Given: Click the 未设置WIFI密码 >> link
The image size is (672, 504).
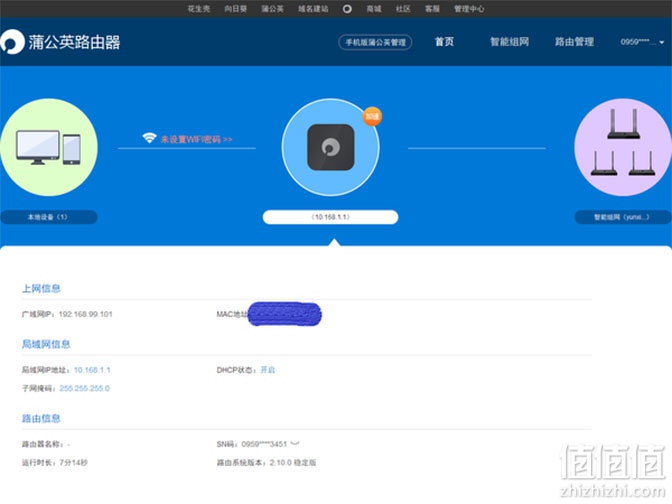Looking at the screenshot, I should click(197, 139).
